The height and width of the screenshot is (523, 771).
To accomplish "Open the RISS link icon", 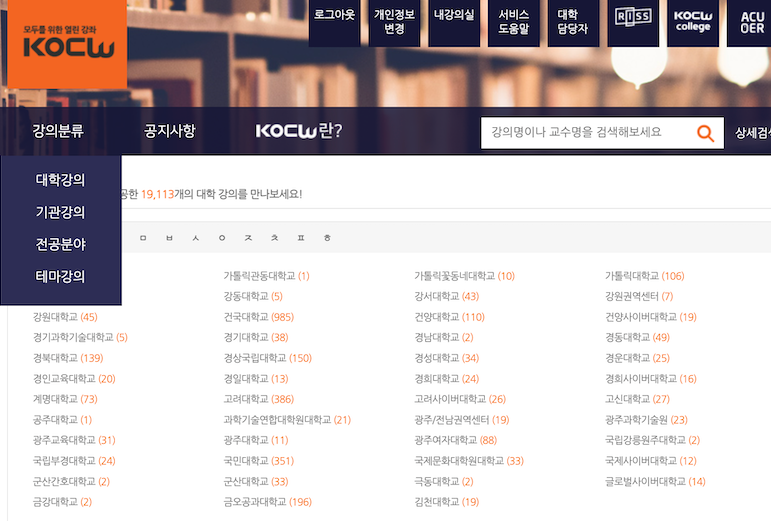I will [x=633, y=23].
